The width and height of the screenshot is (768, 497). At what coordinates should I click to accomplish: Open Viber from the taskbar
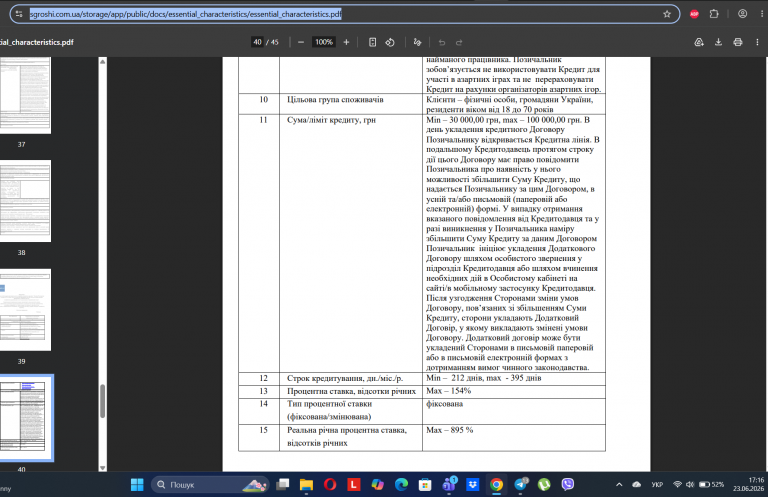(568, 484)
